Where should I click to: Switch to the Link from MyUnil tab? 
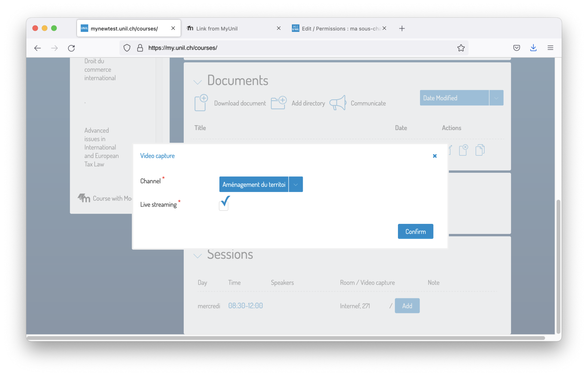click(217, 29)
